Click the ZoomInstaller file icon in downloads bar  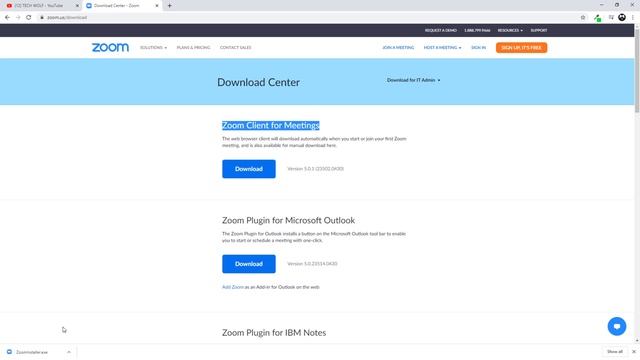pos(9,352)
